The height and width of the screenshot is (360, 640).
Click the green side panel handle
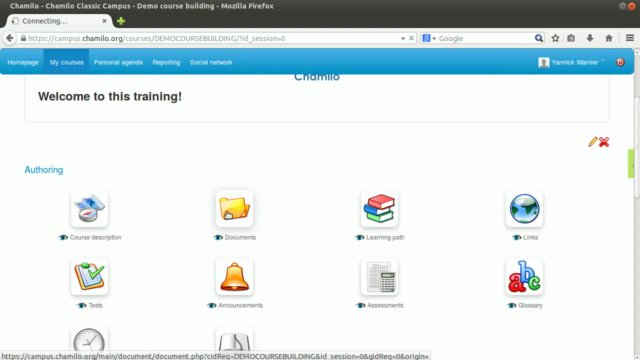pyautogui.click(x=631, y=164)
